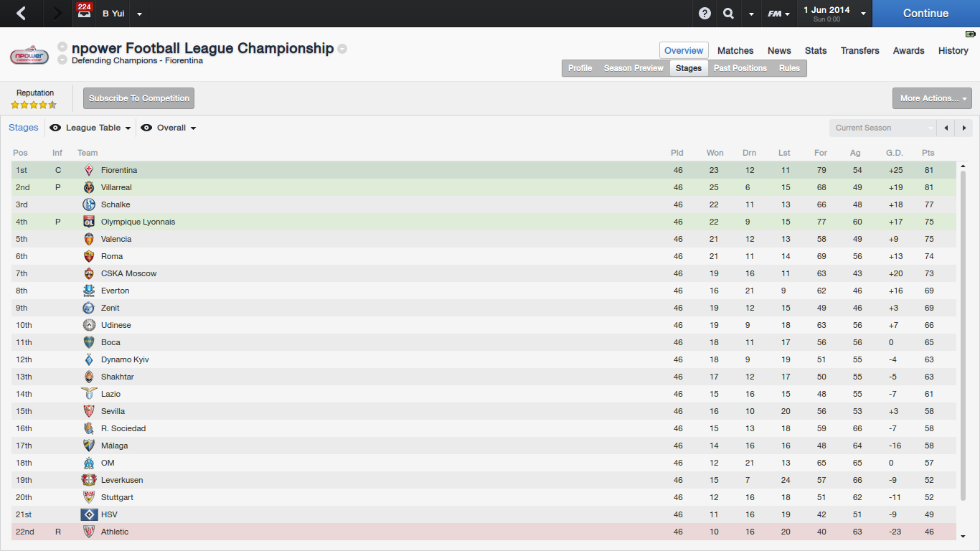980x551 pixels.
Task: Expand the date dropdown arrow
Action: tap(863, 14)
